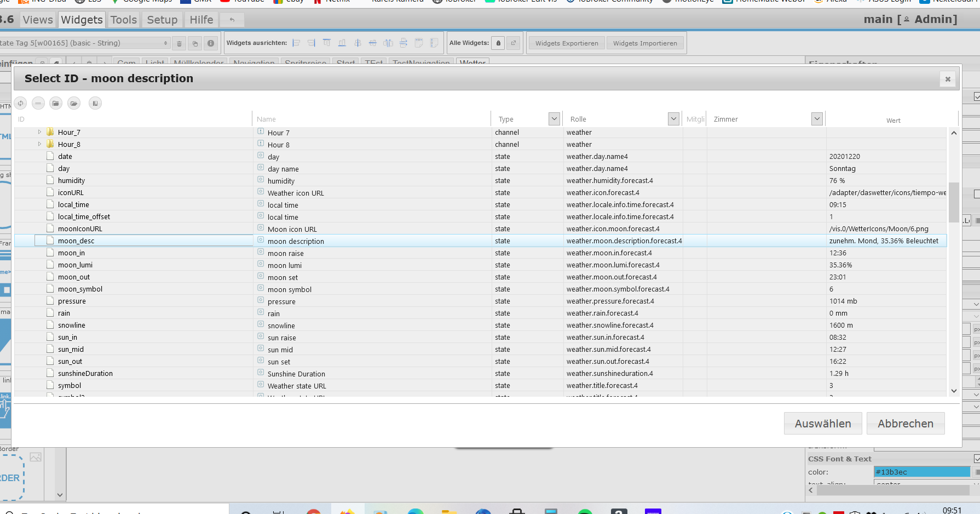
Task: Click the dialog list scroll-up arrow
Action: 954,133
